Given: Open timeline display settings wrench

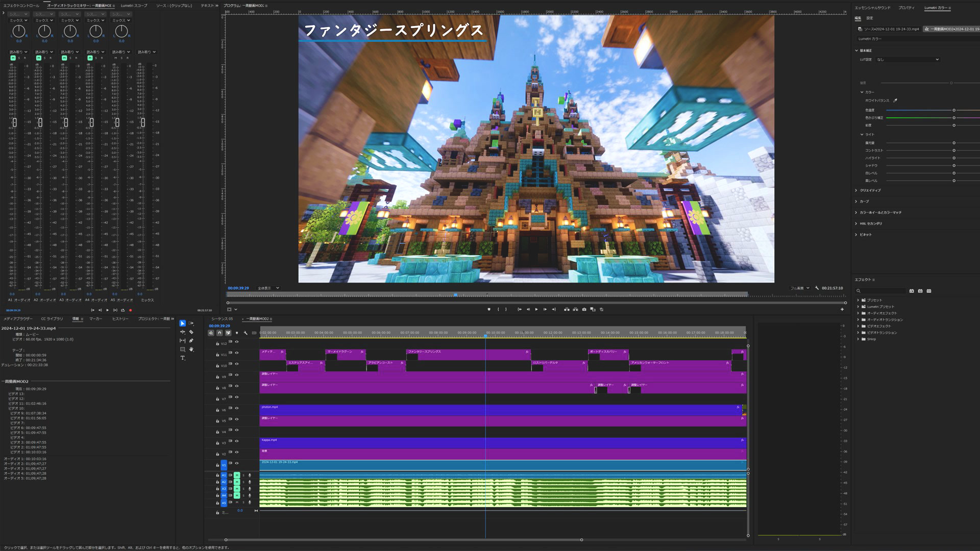Looking at the screenshot, I should (x=246, y=333).
